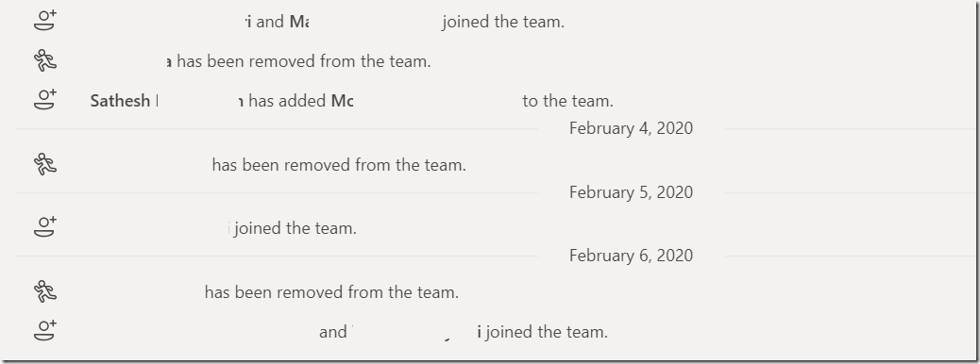Click the add-member icon beside Sathesh's name
This screenshot has width=980, height=364.
pos(45,99)
